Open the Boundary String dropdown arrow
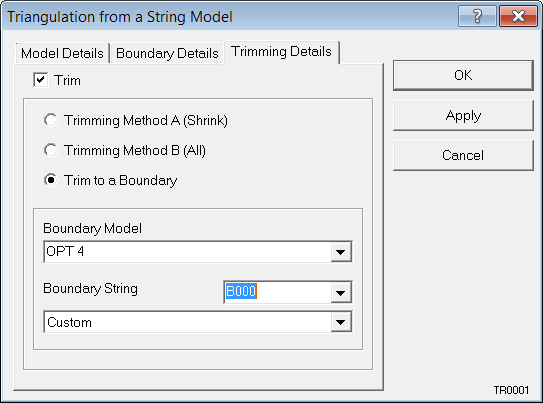This screenshot has width=543, height=403. (x=341, y=293)
